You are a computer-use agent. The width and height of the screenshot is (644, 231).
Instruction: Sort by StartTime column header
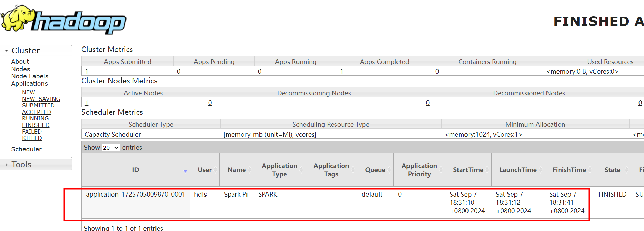point(468,170)
